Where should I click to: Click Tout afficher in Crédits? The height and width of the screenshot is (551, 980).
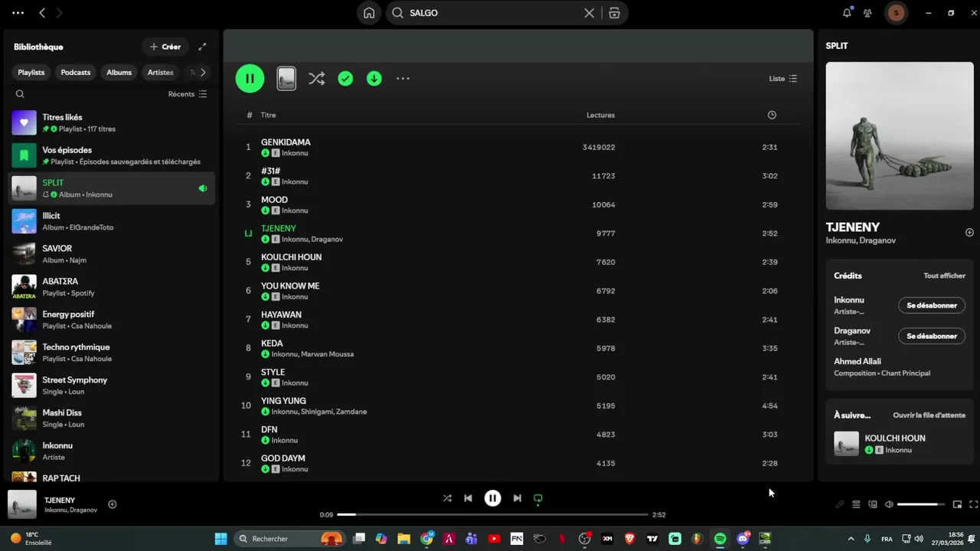coord(944,275)
